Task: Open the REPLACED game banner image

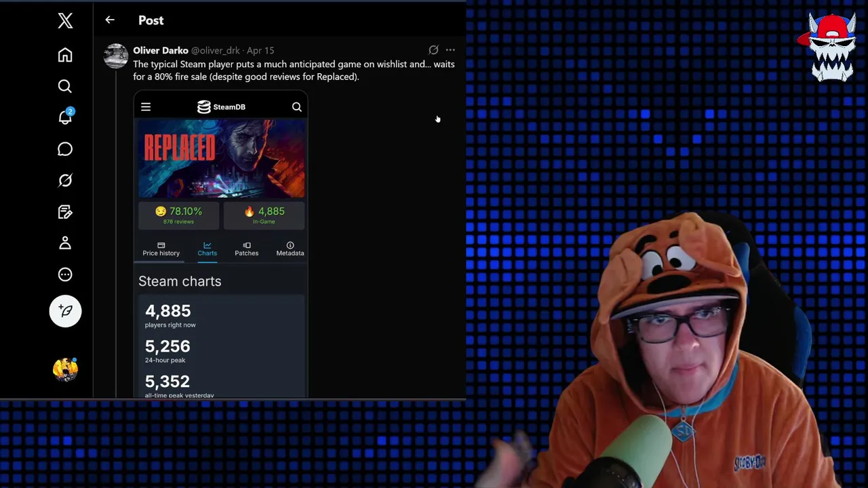Action: click(222, 159)
